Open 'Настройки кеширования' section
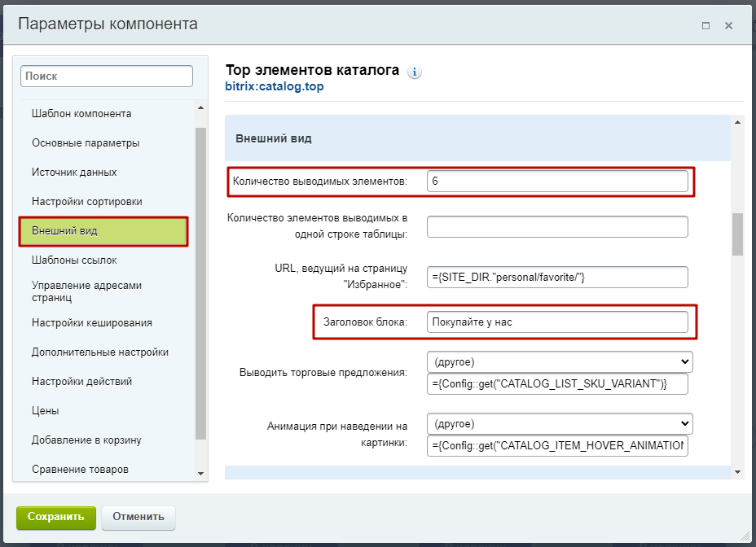 coord(91,323)
